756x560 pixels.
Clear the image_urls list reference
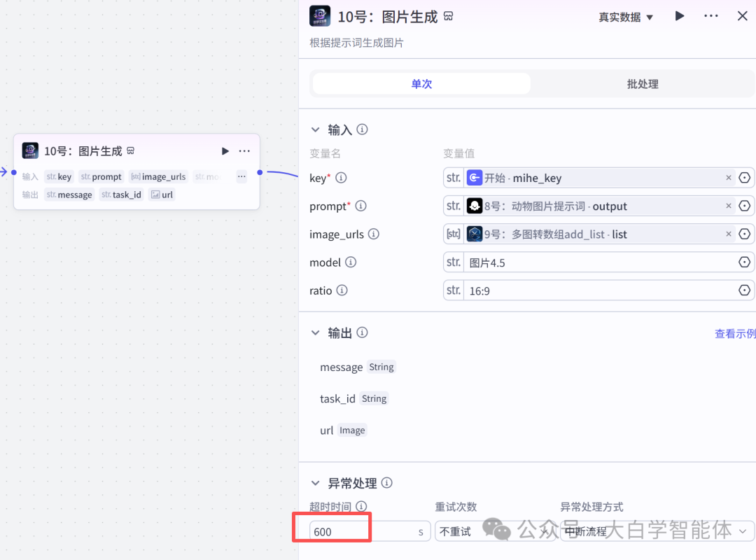coord(729,234)
